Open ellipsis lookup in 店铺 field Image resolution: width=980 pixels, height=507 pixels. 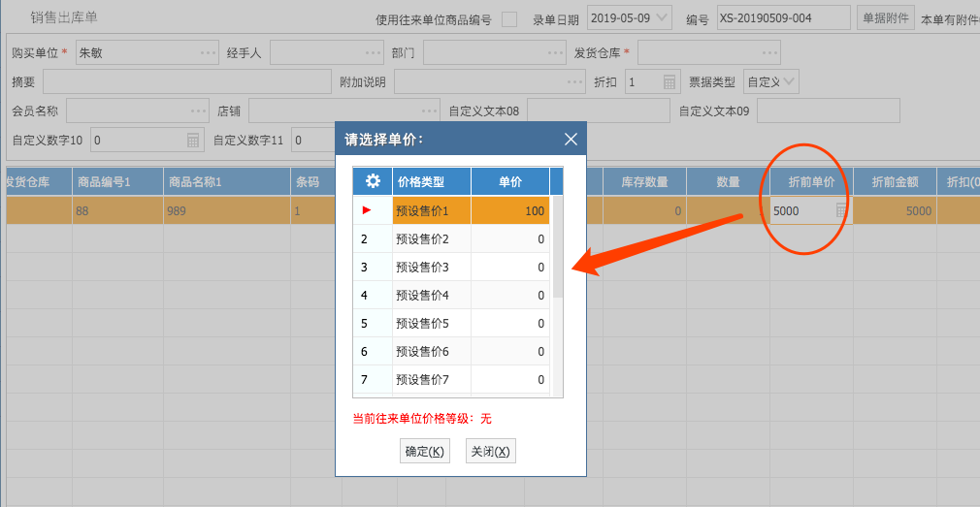click(430, 111)
